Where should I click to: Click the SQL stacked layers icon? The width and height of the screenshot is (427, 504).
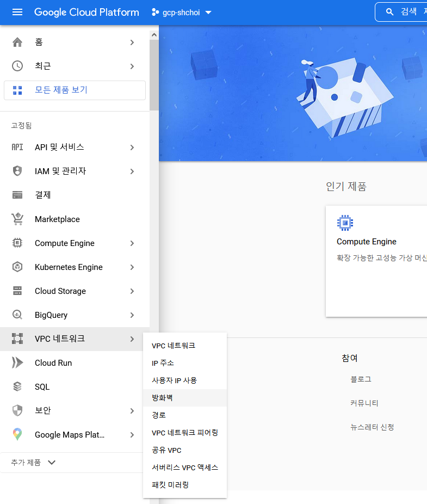[x=17, y=386]
